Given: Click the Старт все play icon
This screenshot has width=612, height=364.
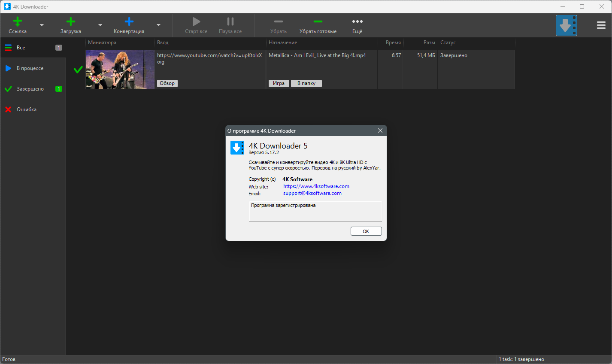Looking at the screenshot, I should coord(196,21).
